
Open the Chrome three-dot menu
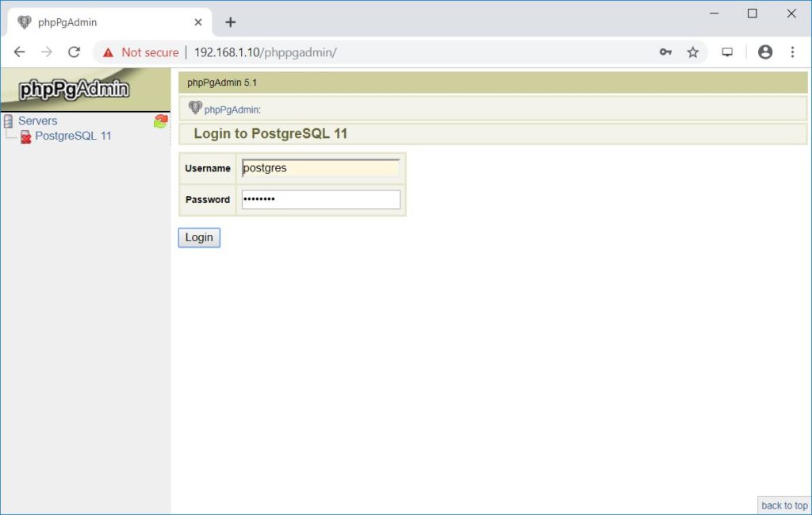pos(792,52)
